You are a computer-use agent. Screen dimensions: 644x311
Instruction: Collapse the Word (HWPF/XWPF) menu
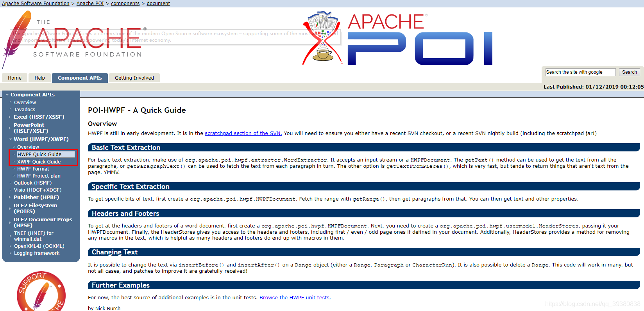pos(41,139)
